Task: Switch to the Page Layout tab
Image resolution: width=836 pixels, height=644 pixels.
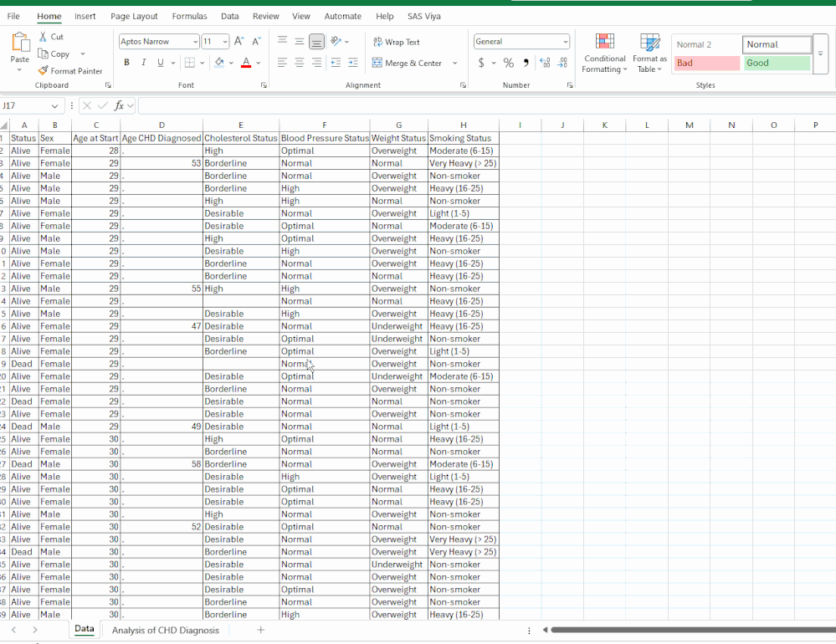Action: click(134, 16)
